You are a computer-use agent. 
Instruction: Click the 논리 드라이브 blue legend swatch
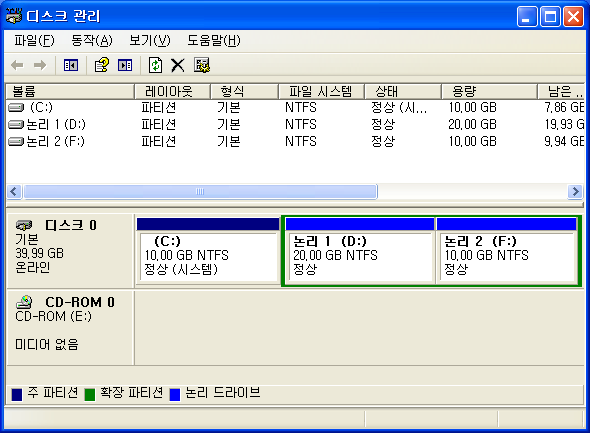coord(175,395)
